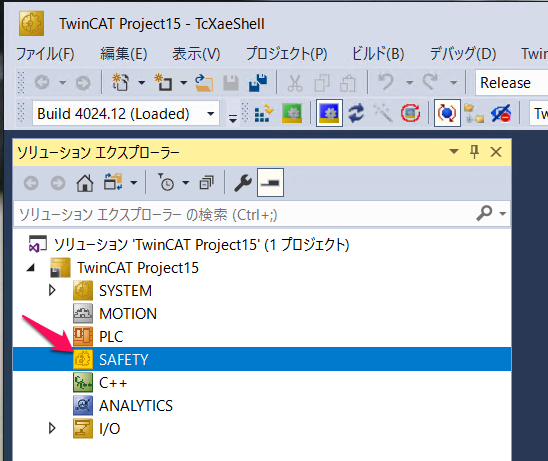Open the 表示(V) menu
Image resolution: width=548 pixels, height=461 pixels.
pos(196,54)
